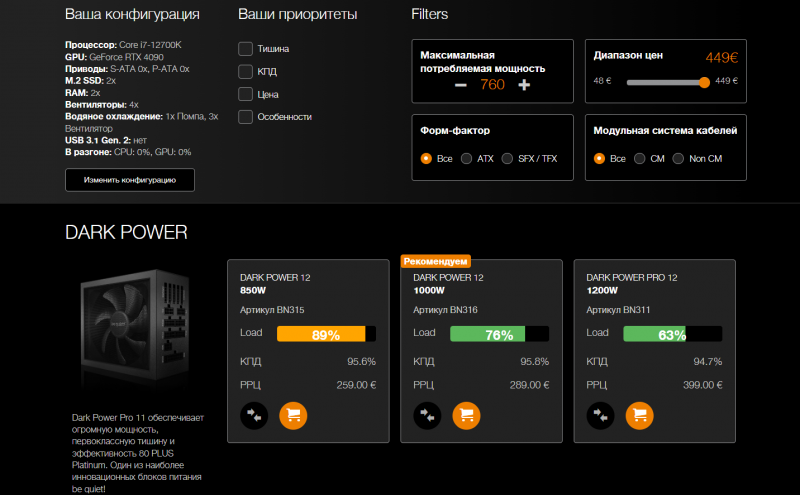The width and height of the screenshot is (800, 495).
Task: Choose SFX / TFX form factor
Action: tap(507, 158)
